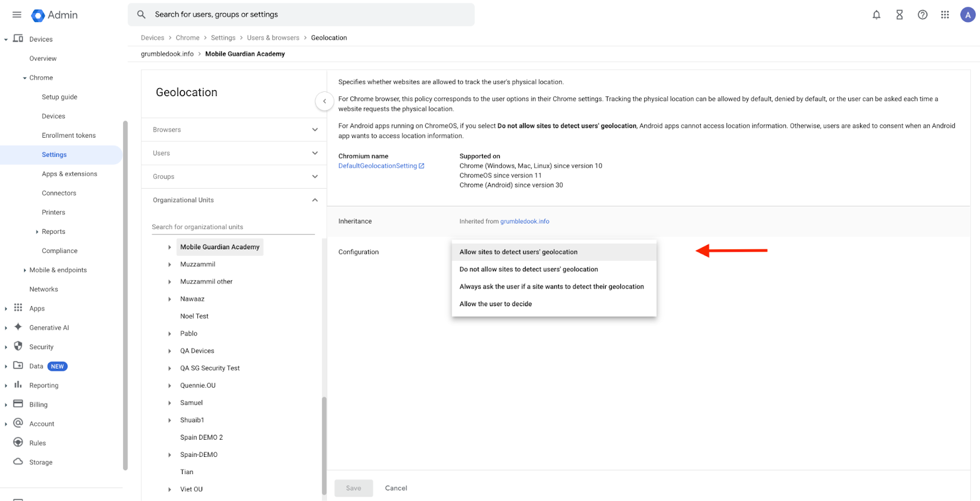Open Networks in the sidebar
The image size is (980, 501).
[x=43, y=289]
